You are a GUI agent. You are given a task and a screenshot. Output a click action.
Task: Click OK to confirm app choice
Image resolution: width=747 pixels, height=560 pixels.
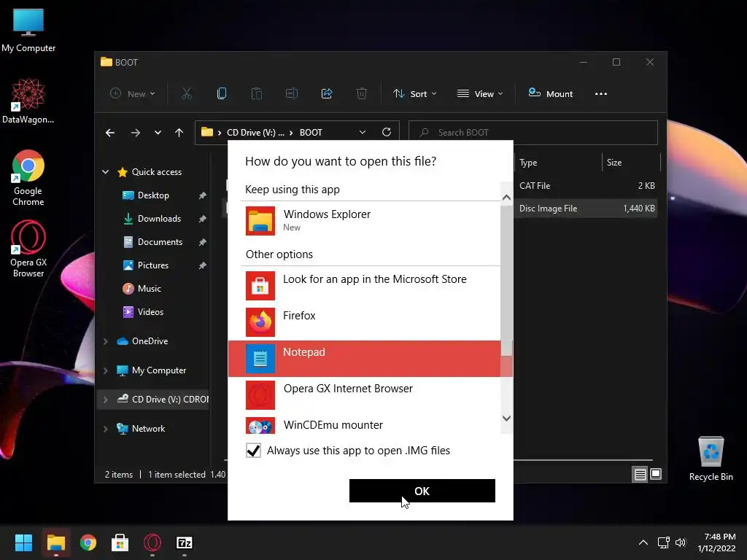coord(422,491)
